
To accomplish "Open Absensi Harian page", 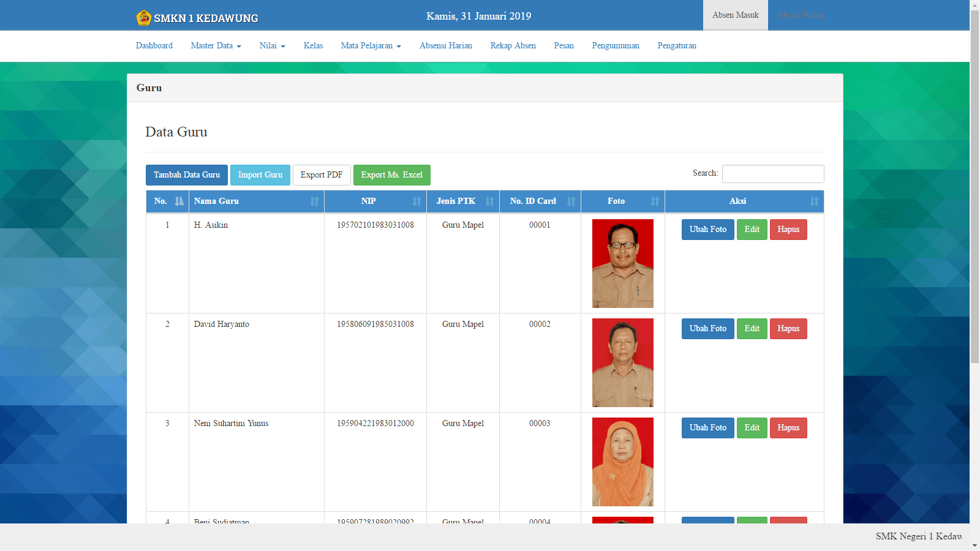I will click(x=446, y=46).
